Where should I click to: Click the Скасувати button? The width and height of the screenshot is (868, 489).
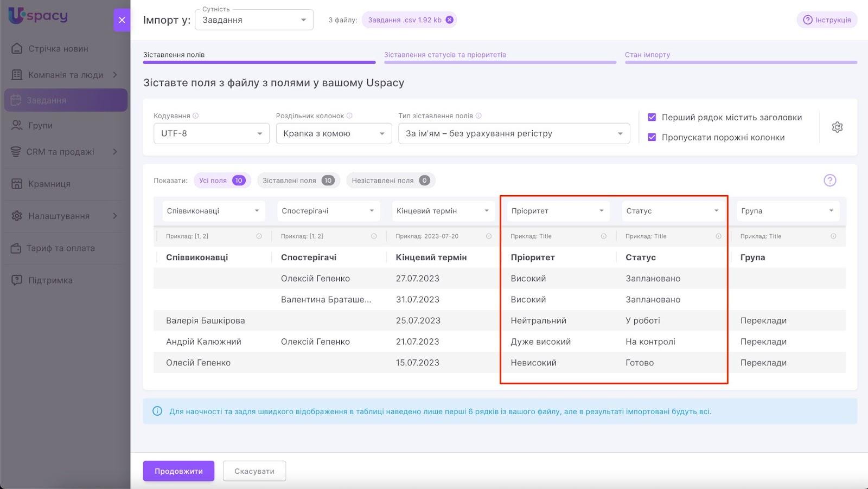coord(254,471)
